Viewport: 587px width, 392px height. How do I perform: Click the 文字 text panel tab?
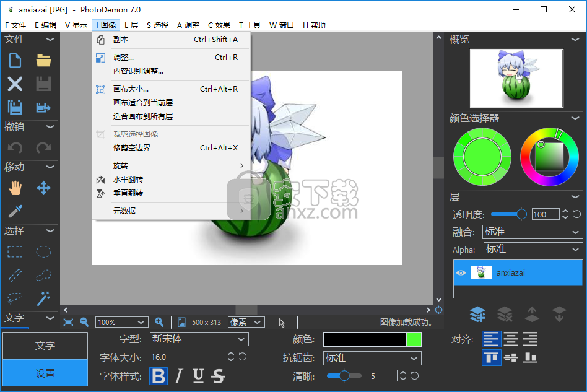pos(45,346)
